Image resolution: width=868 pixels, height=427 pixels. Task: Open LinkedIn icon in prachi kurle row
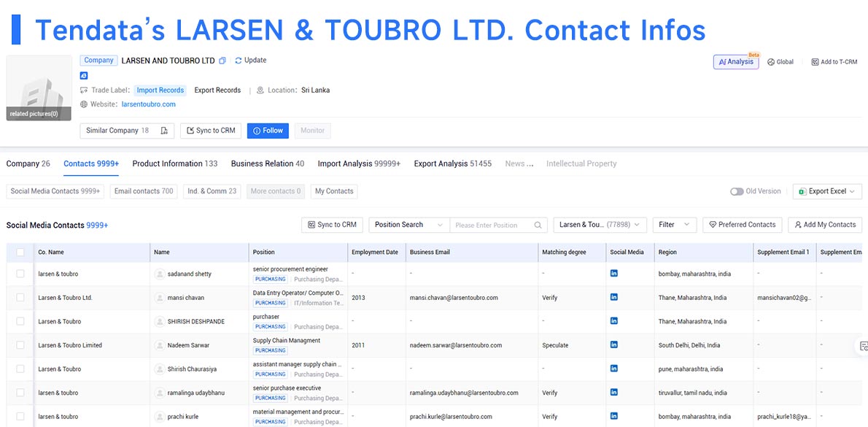pos(614,416)
